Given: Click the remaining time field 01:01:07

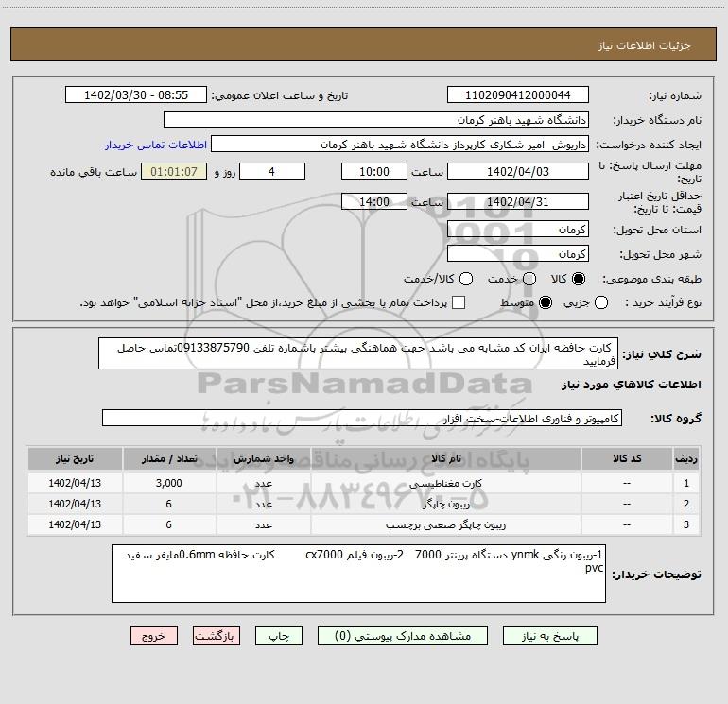Looking at the screenshot, I should (174, 172).
